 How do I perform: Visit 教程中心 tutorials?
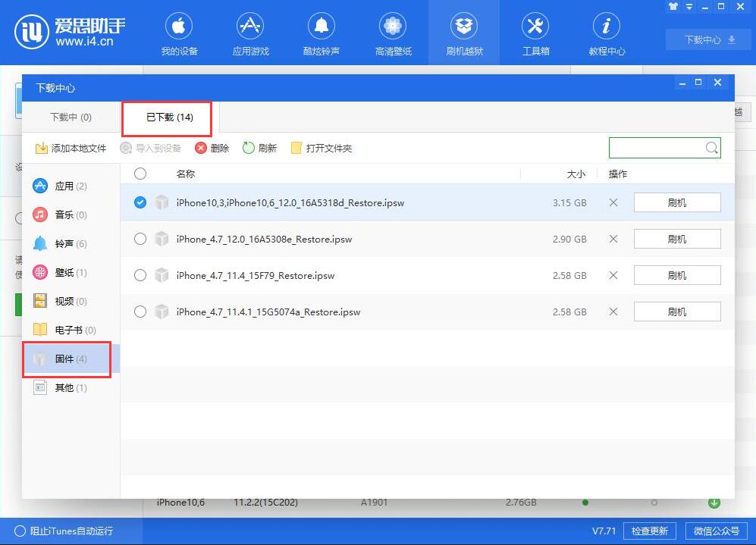tap(606, 32)
